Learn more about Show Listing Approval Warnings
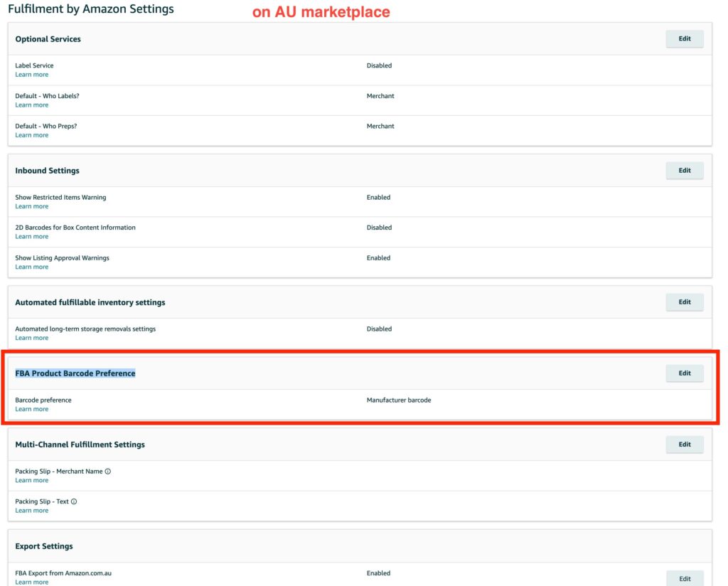The image size is (728, 586). (x=32, y=267)
